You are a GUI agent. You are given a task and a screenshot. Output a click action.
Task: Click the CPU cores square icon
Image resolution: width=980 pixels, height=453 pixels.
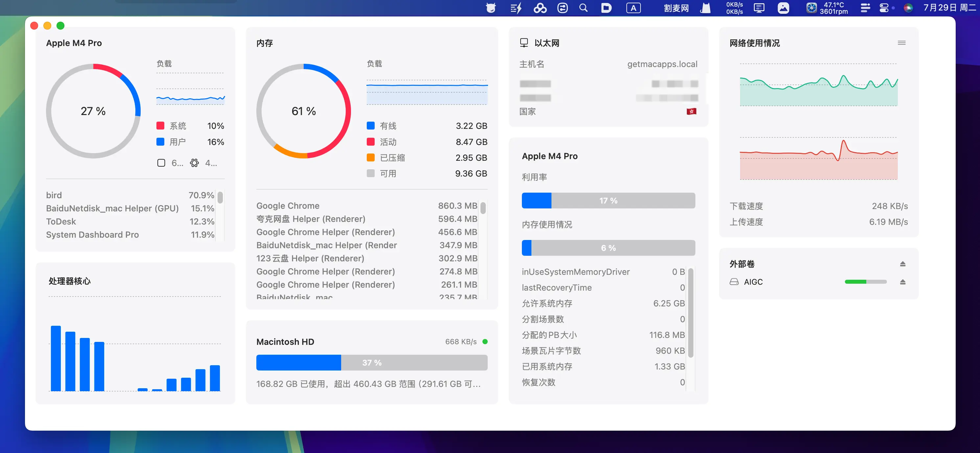coord(161,163)
